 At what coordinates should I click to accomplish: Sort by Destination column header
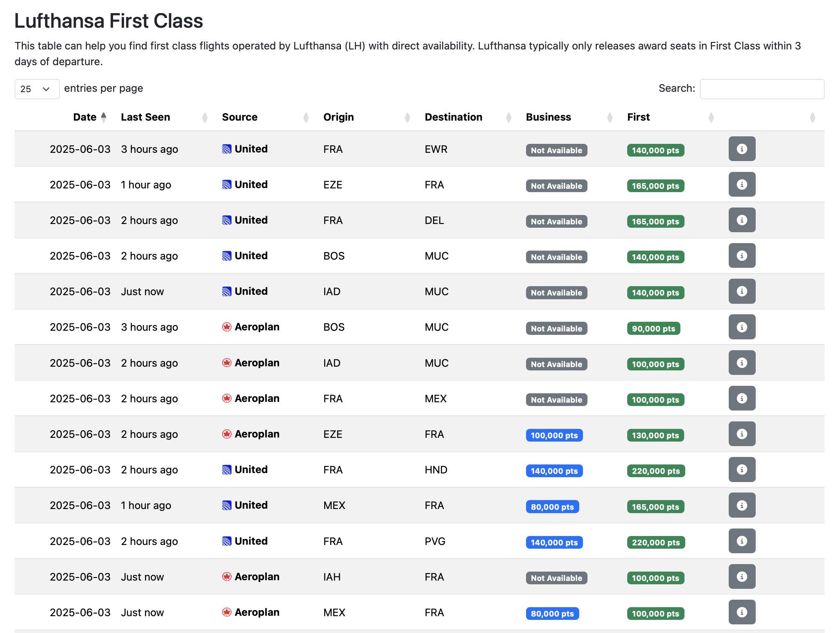click(x=453, y=117)
